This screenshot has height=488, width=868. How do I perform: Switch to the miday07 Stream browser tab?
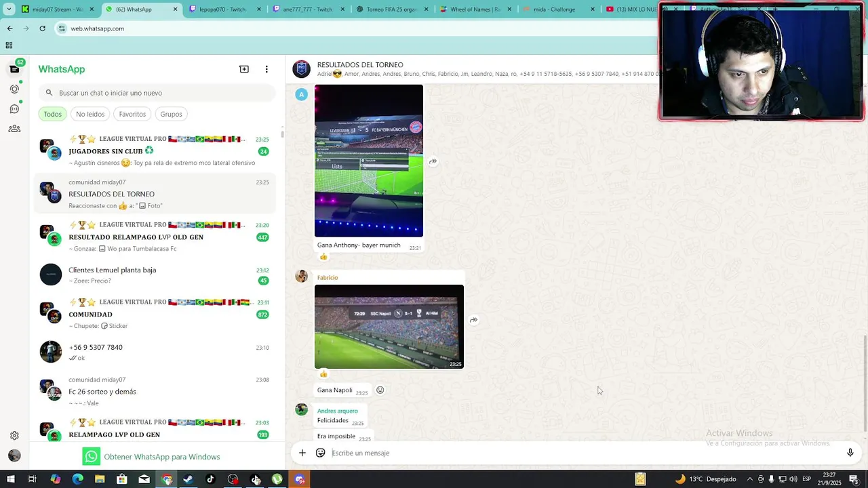tap(58, 9)
